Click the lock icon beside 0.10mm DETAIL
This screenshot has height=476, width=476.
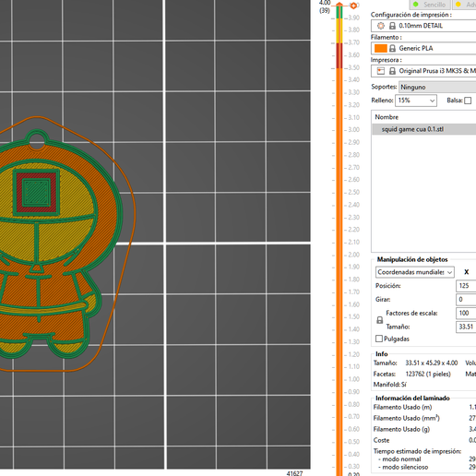pos(392,26)
